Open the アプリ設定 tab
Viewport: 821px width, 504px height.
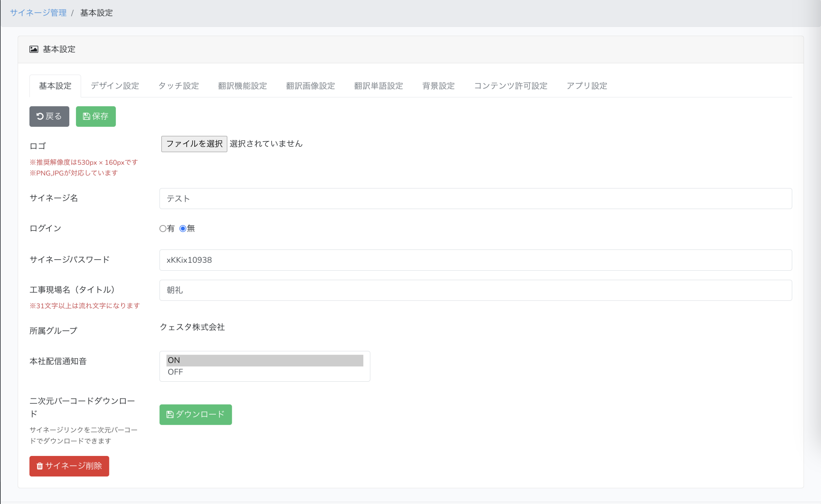coord(587,86)
